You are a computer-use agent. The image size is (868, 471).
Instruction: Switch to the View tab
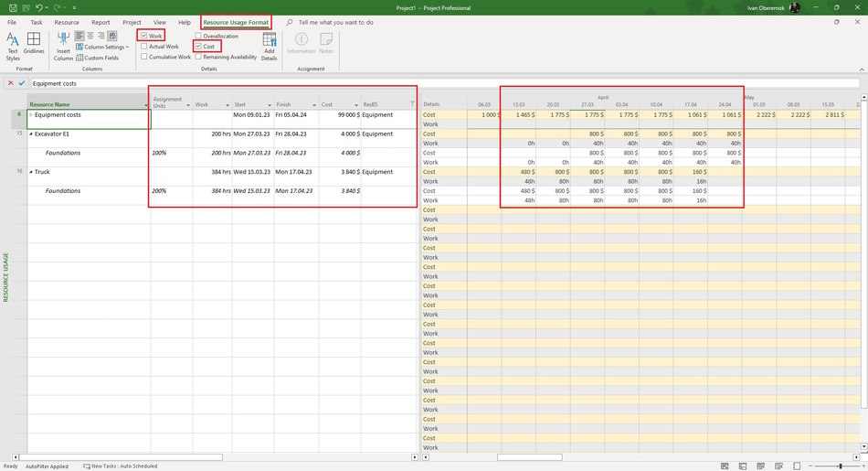[159, 22]
